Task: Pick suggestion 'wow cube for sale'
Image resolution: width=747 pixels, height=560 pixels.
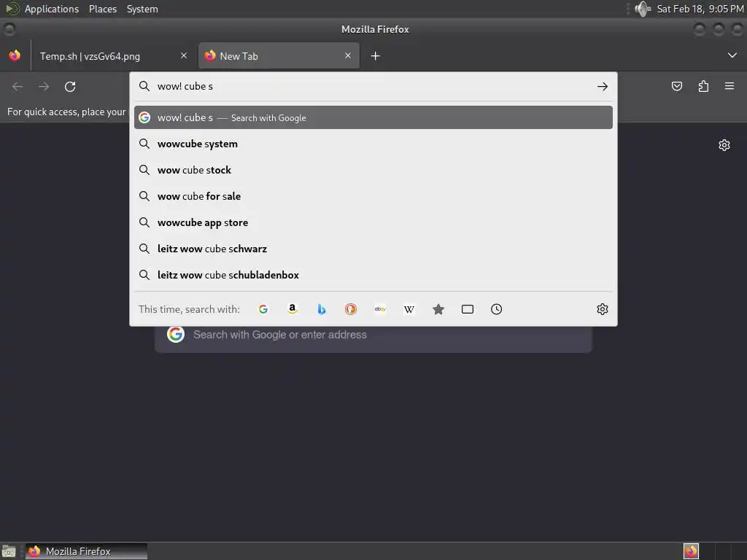Action: 373,196
